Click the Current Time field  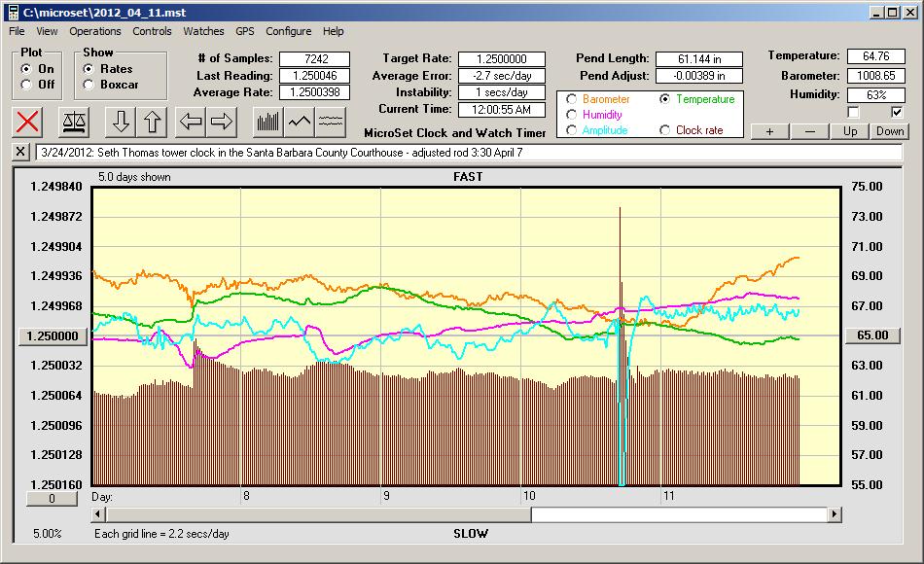[x=502, y=109]
